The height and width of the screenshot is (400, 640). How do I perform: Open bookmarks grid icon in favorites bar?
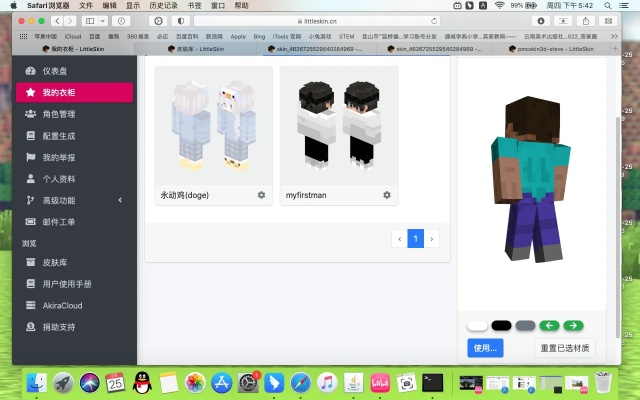click(x=23, y=36)
